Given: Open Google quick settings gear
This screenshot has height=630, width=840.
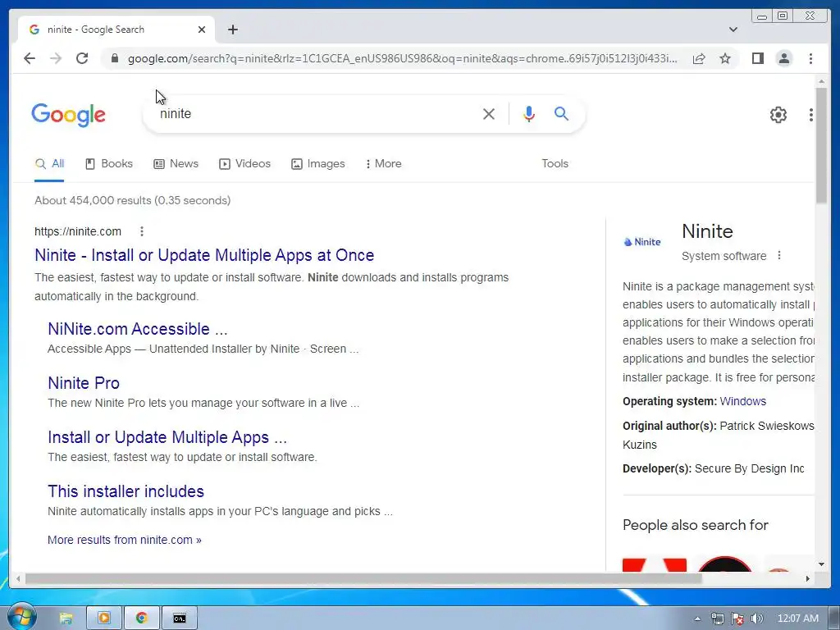Looking at the screenshot, I should (778, 115).
